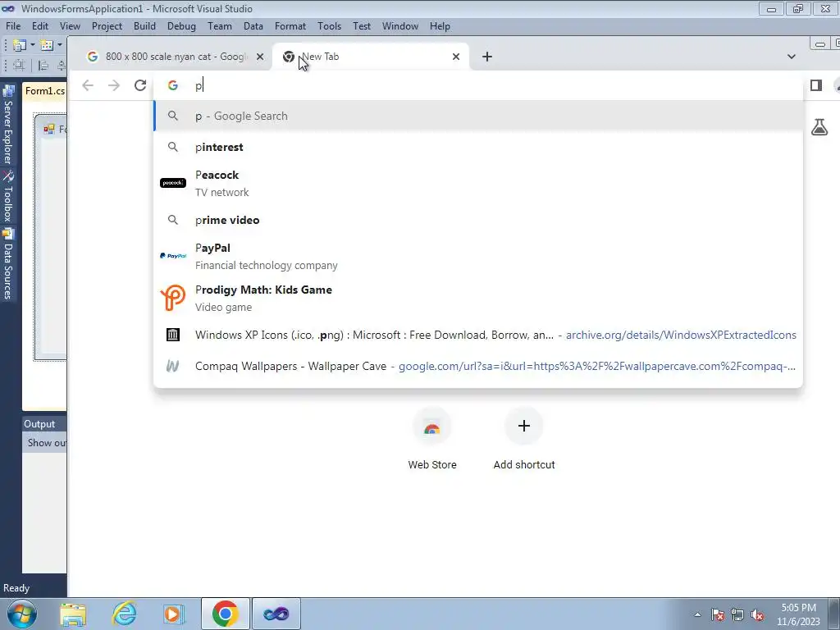Open Data Sources side panel
The image size is (840, 630).
pyautogui.click(x=8, y=263)
